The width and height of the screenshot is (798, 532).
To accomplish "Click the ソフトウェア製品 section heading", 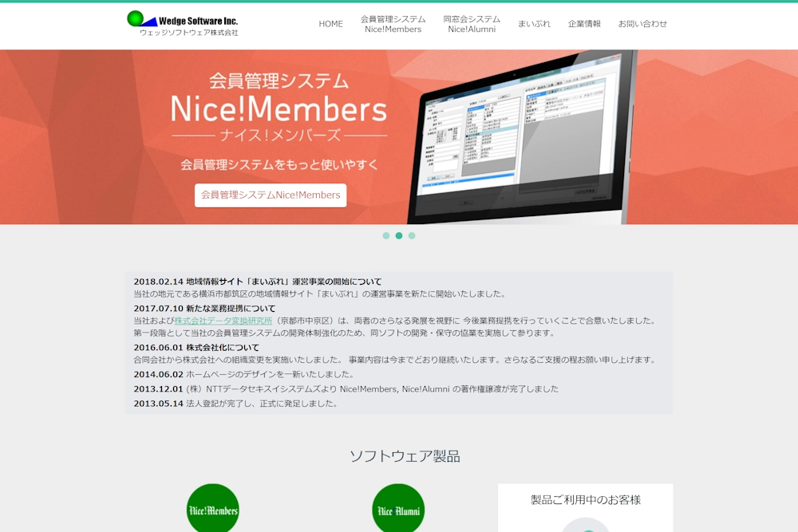I will coord(405,456).
